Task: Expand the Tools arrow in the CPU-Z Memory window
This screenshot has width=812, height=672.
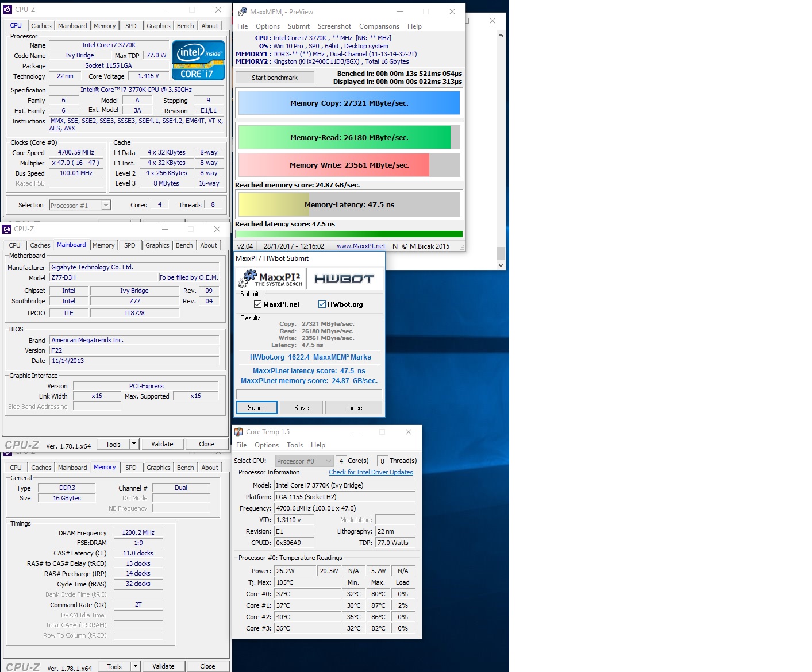Action: 136,666
